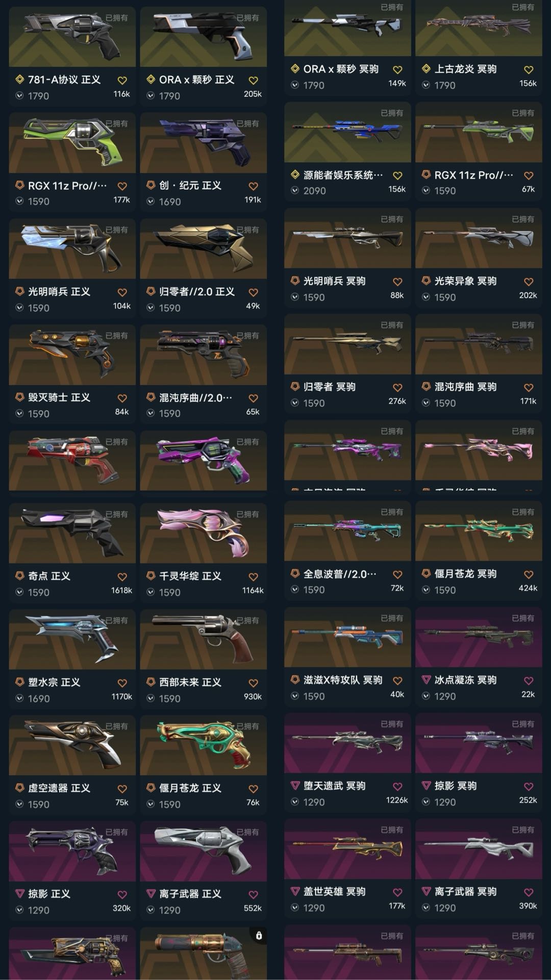Open the 西部未来 正义 skin name
The width and height of the screenshot is (551, 980).
190,682
